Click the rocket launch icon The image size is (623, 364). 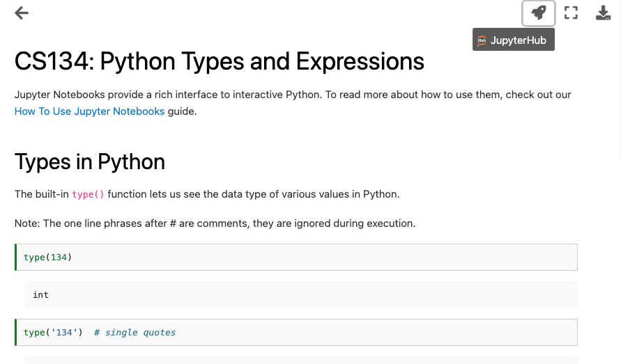539,13
